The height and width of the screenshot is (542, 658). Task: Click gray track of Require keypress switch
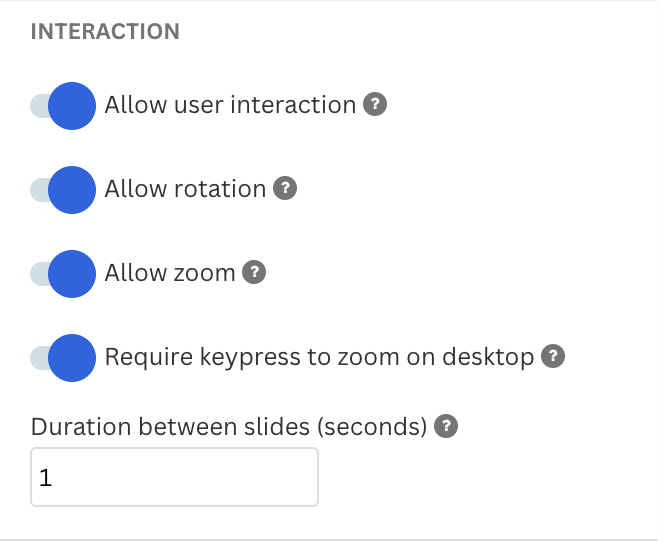click(x=38, y=357)
